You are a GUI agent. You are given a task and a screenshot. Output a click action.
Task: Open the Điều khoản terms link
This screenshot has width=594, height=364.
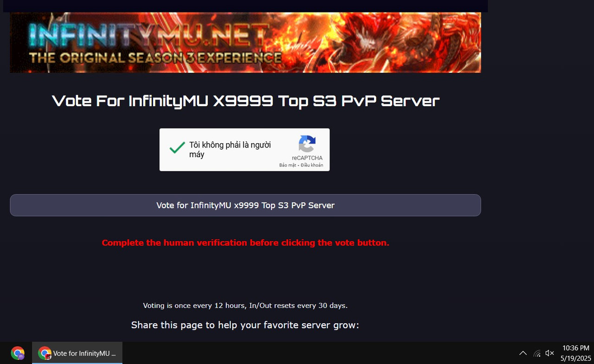point(312,165)
